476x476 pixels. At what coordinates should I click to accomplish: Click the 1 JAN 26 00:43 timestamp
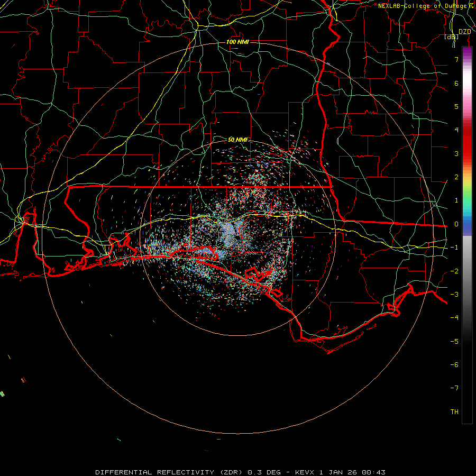[x=352, y=472]
